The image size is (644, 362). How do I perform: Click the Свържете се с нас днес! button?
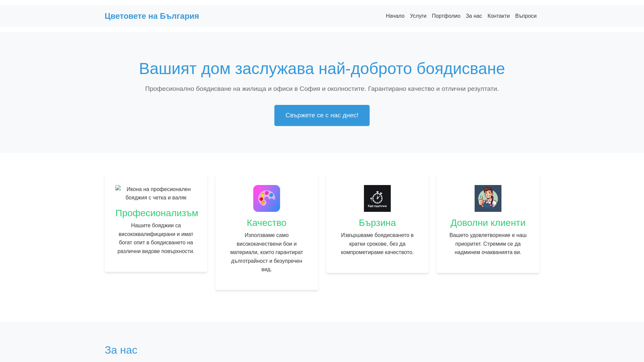[322, 115]
